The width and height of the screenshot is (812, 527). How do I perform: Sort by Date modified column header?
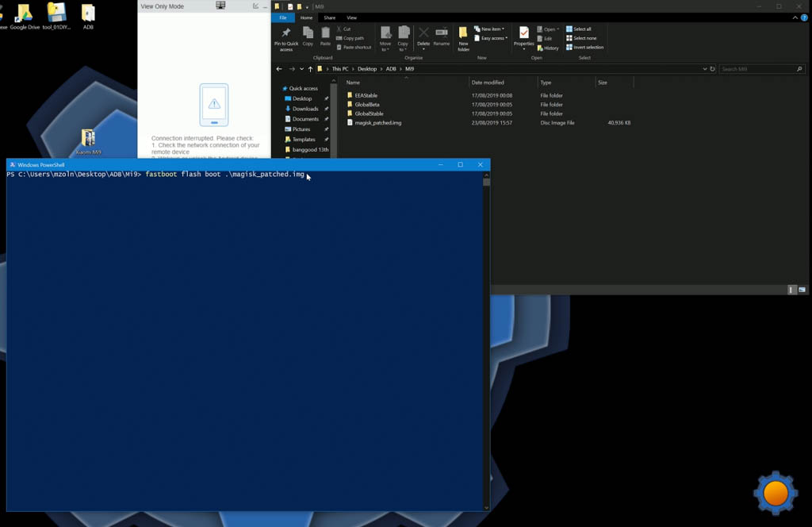click(x=503, y=83)
